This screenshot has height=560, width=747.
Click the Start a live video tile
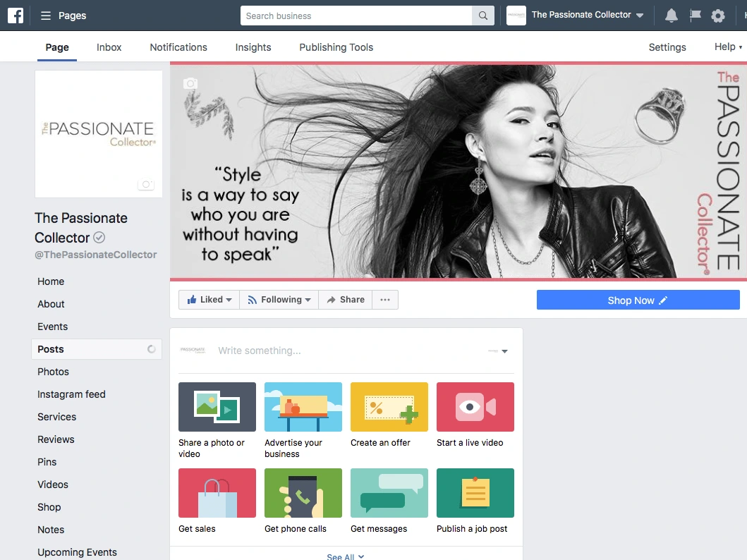click(x=475, y=407)
